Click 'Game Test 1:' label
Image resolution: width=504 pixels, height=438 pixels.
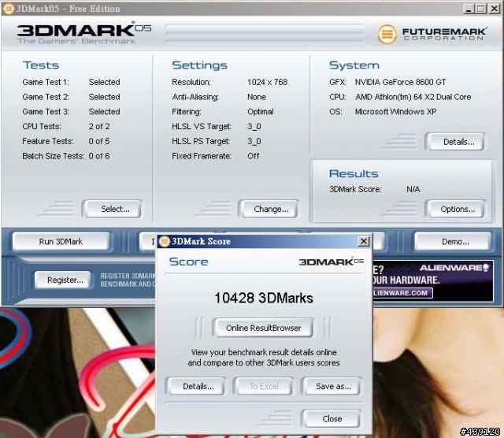46,82
